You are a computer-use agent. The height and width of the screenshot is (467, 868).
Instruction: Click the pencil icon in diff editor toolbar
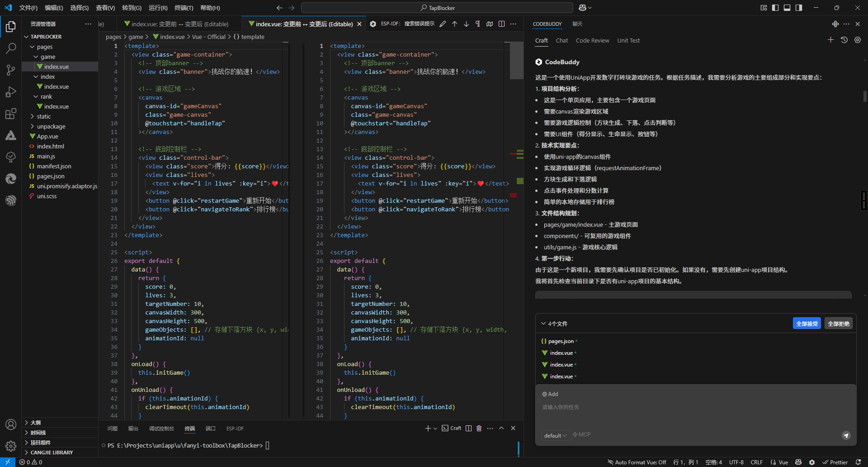(x=443, y=24)
